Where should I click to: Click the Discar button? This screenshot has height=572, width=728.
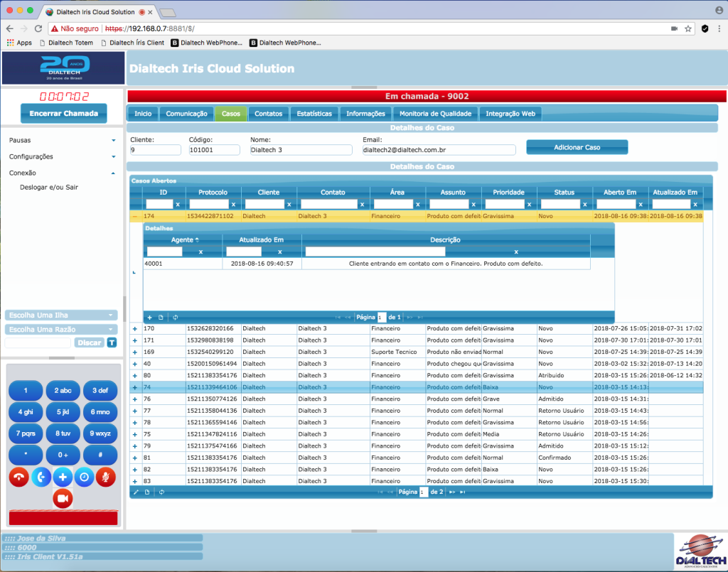(90, 342)
